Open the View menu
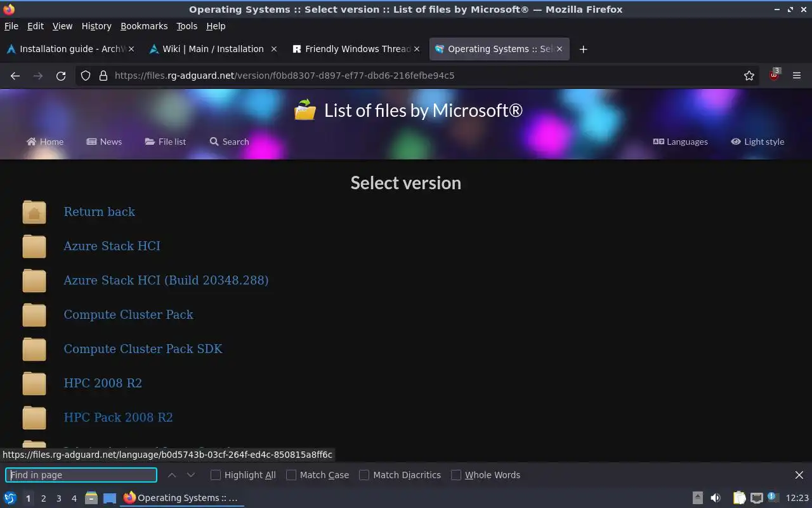 [62, 26]
